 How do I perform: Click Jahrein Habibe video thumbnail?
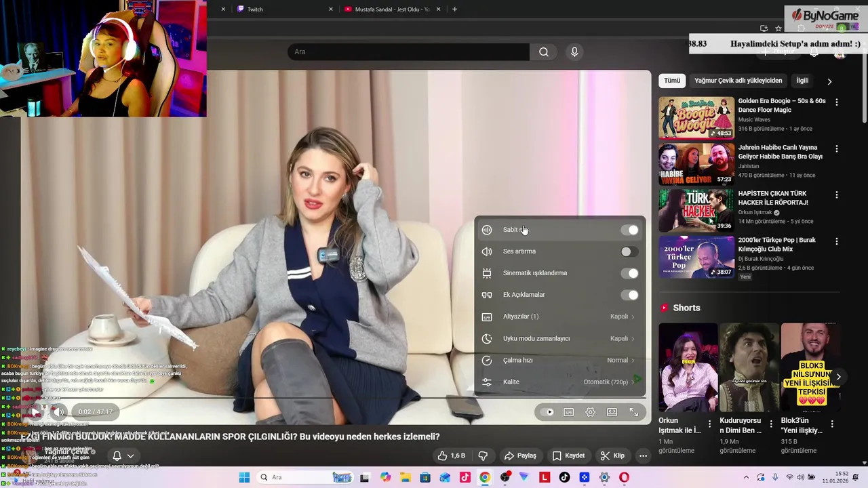click(696, 164)
